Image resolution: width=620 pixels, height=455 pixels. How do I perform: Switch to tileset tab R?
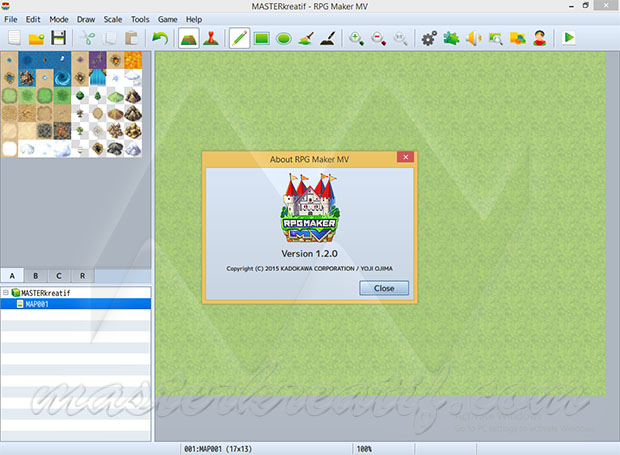tap(82, 276)
